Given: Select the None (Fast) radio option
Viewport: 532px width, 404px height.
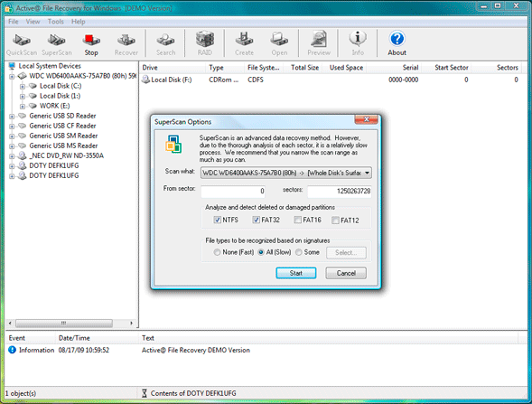Looking at the screenshot, I should click(x=217, y=252).
